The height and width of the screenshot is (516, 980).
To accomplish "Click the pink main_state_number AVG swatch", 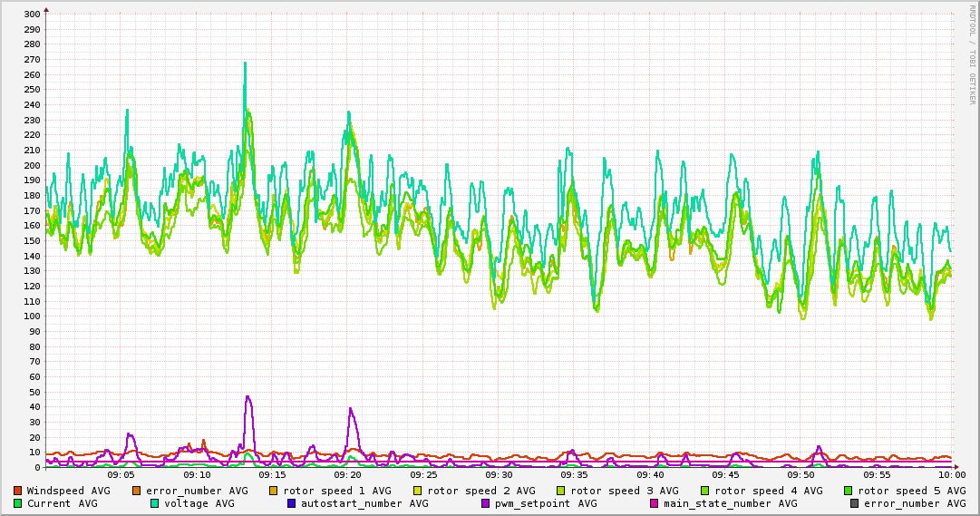I will coord(655,503).
